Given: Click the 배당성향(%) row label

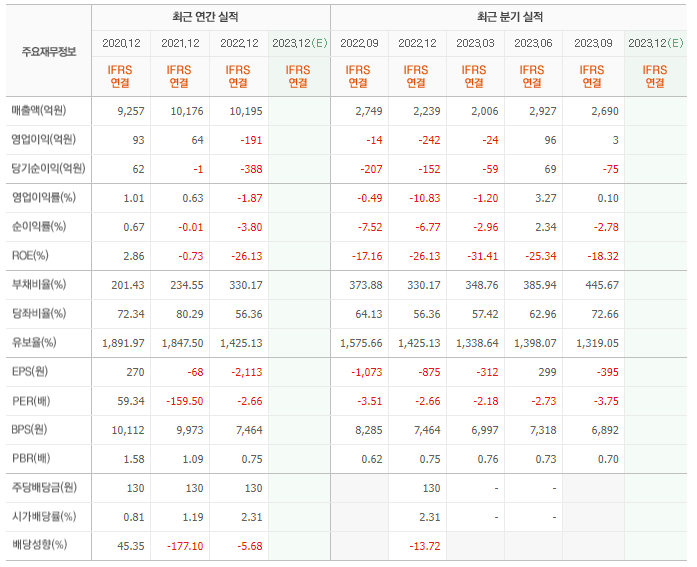Looking at the screenshot, I should (x=39, y=545).
